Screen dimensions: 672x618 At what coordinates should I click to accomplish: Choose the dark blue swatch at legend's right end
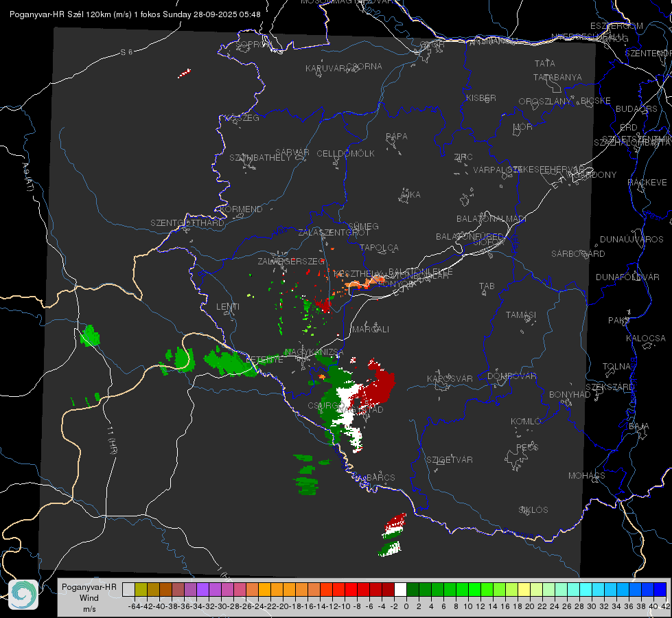point(660,589)
